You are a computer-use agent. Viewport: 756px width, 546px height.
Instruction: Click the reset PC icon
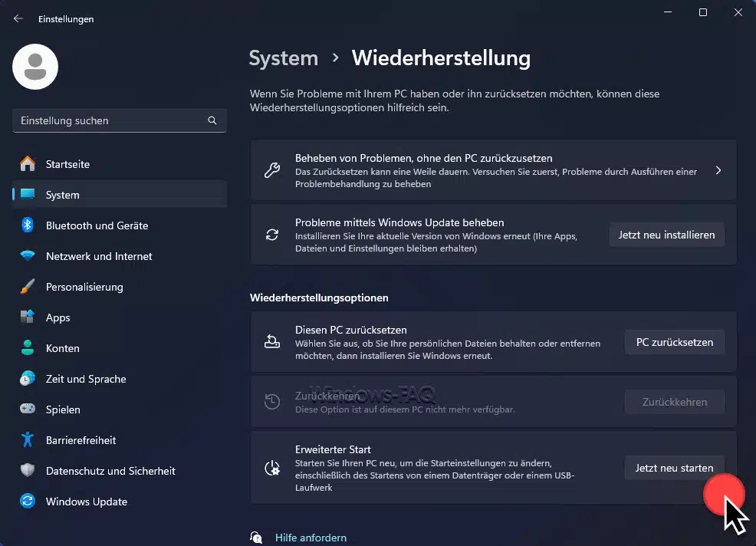pyautogui.click(x=272, y=342)
